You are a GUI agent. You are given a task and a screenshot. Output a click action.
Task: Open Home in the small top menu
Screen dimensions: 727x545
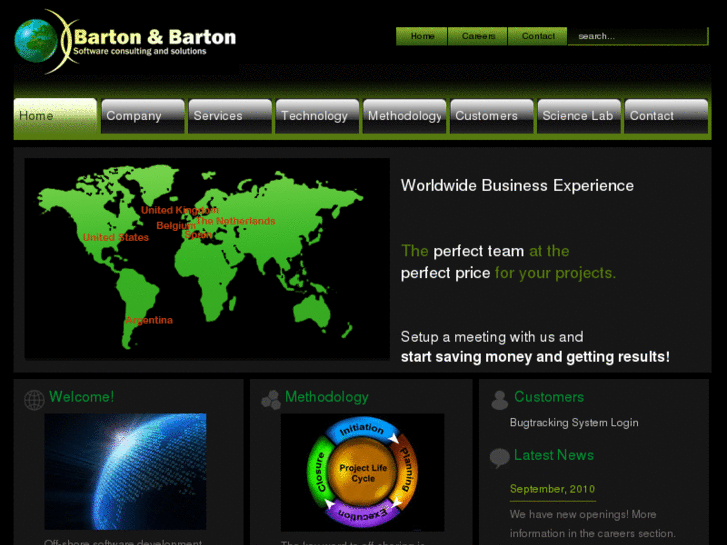(422, 36)
